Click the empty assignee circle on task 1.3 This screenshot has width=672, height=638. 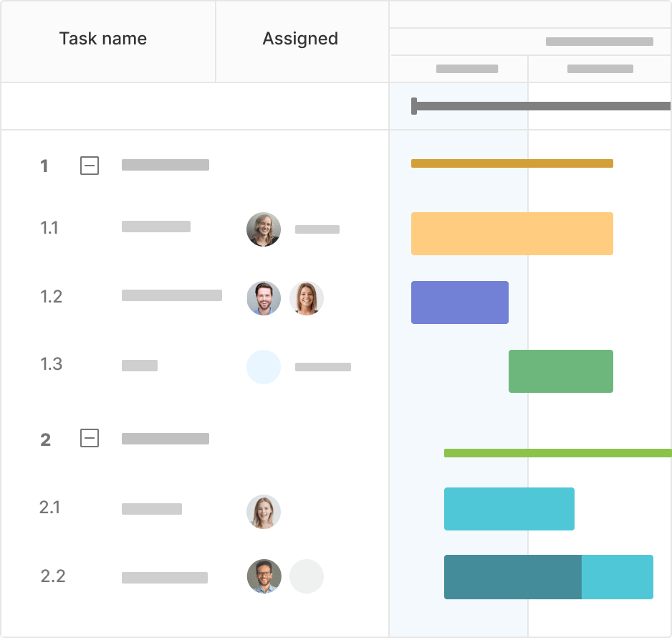click(264, 367)
